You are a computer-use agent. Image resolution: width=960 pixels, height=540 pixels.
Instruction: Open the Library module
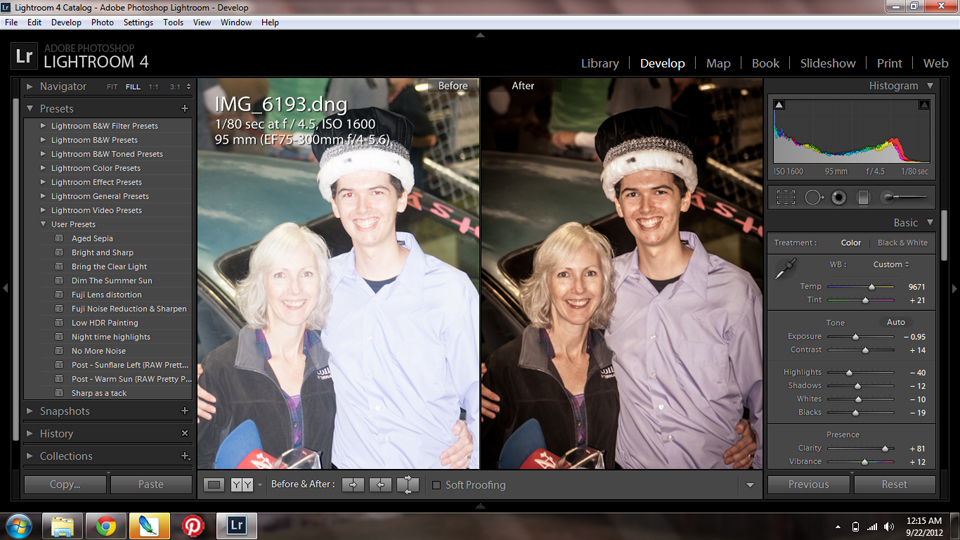tap(600, 63)
